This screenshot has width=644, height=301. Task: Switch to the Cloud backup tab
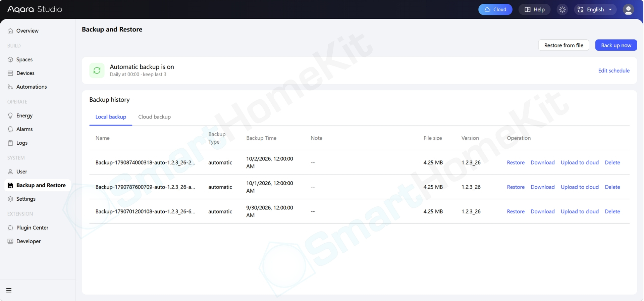tap(154, 117)
